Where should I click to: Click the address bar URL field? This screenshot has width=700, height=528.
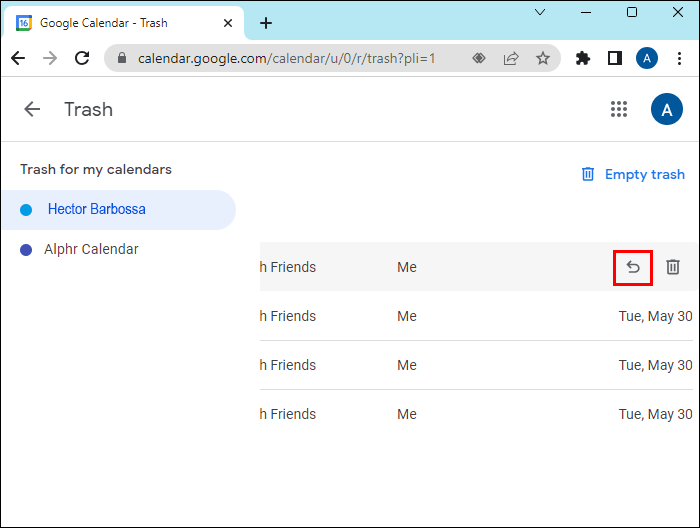tap(290, 58)
